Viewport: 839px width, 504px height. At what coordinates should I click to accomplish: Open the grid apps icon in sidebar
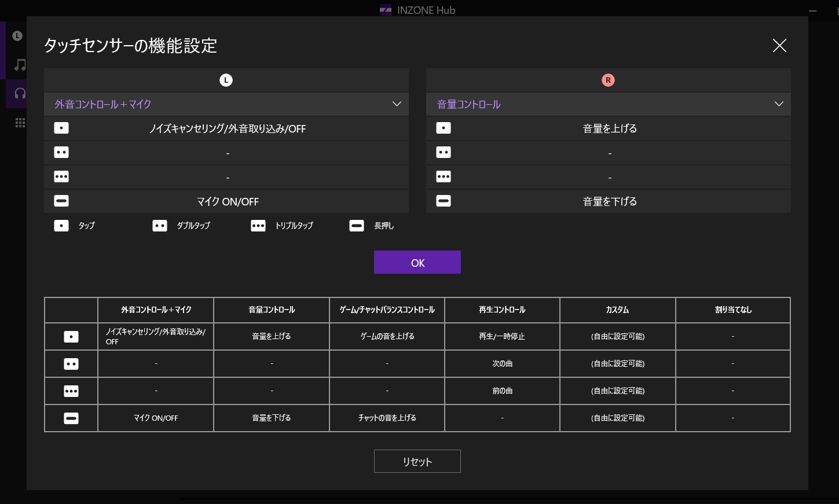point(20,123)
